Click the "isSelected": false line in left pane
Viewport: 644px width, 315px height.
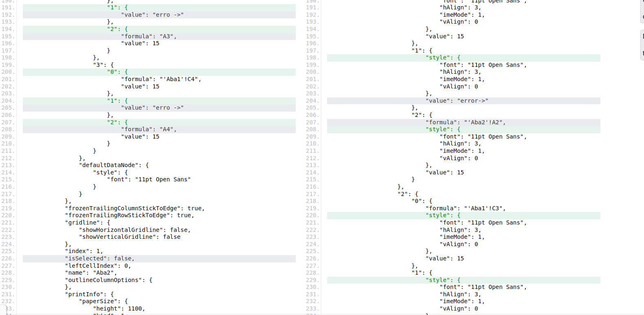(99, 258)
